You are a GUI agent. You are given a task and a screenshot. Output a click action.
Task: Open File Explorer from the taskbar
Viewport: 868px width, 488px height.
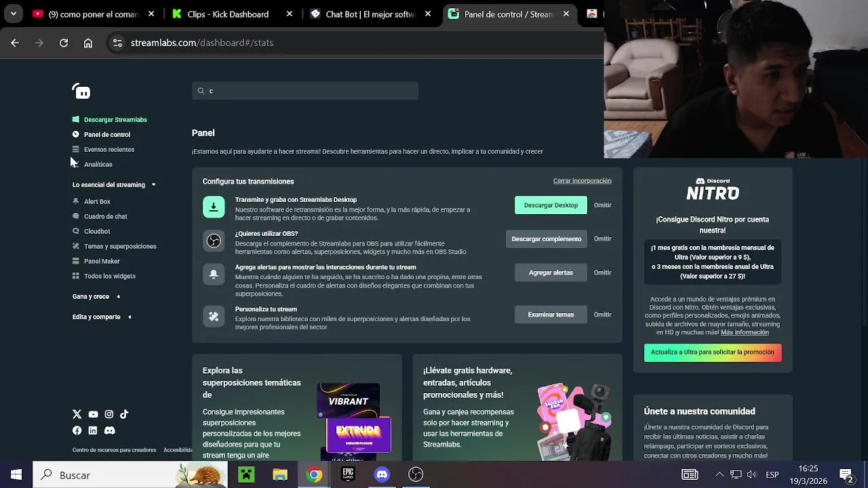(x=280, y=474)
